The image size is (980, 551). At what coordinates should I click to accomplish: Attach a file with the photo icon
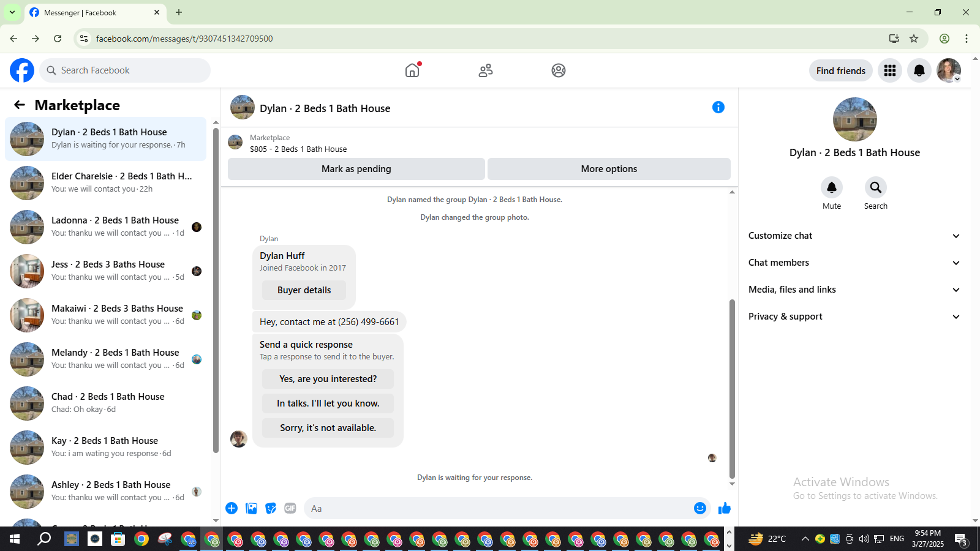[x=251, y=508]
